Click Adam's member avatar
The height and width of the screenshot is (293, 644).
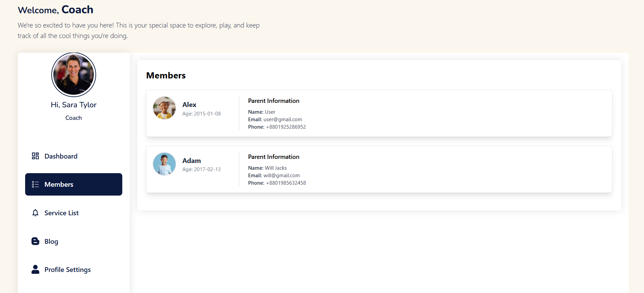coord(164,164)
